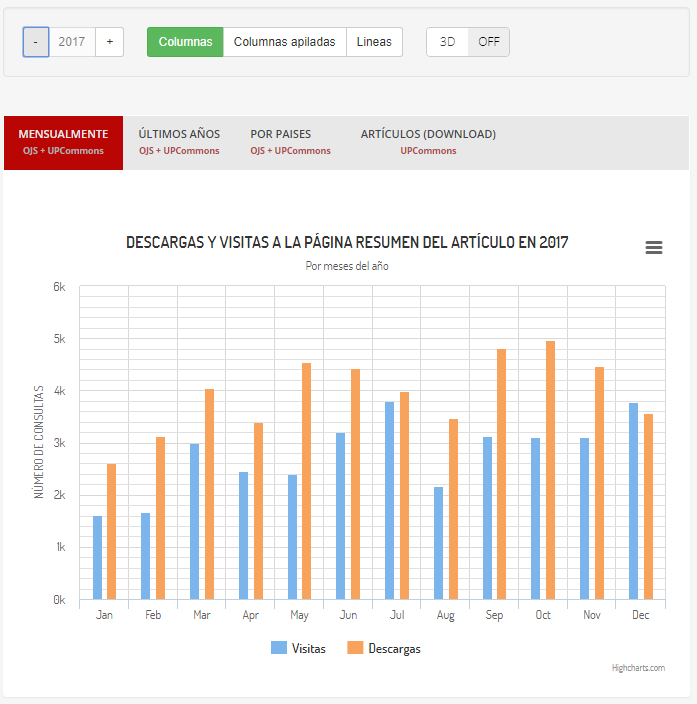The height and width of the screenshot is (704, 697).
Task: Click the July Visitas blue bar
Action: [389, 500]
